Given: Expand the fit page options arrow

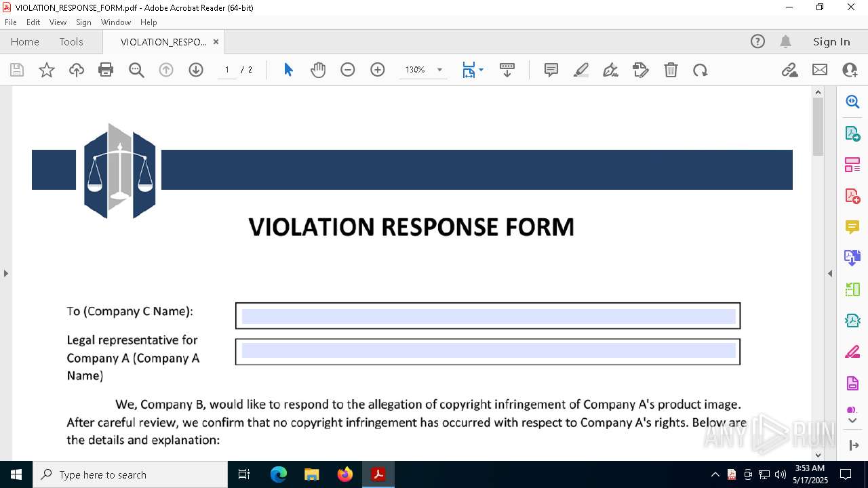Looking at the screenshot, I should (x=481, y=70).
